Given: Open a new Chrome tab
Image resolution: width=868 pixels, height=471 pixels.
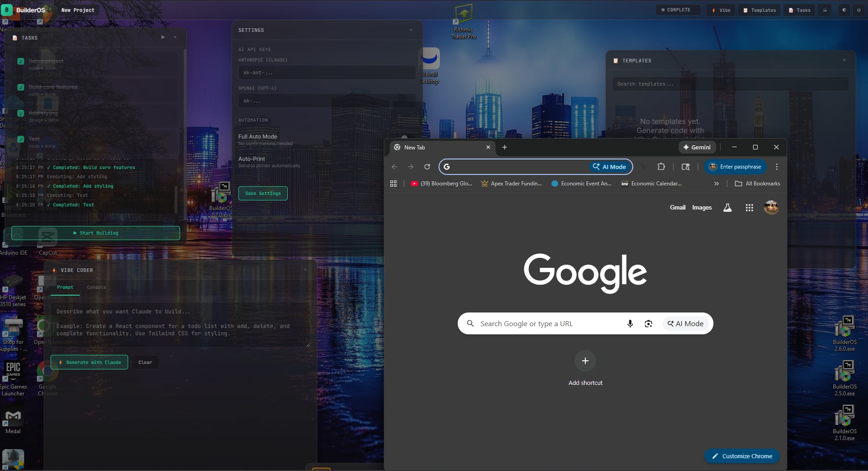Looking at the screenshot, I should click(x=504, y=147).
